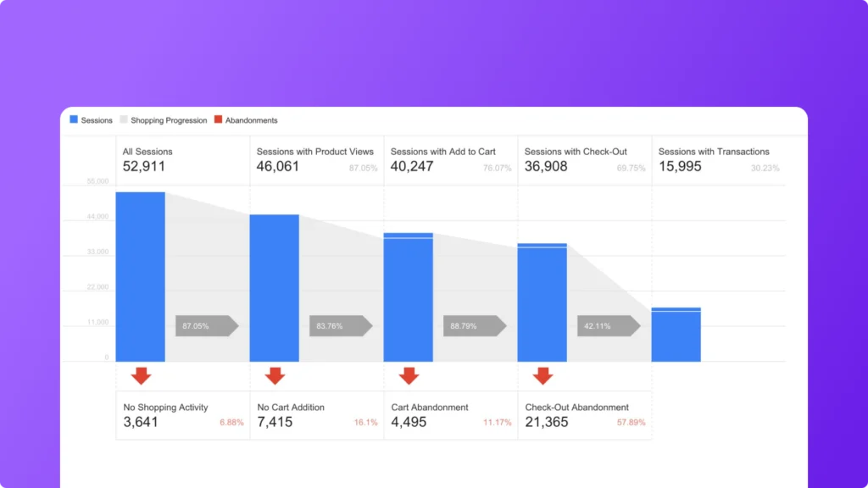Click the 44,000 axis label
868x488 pixels.
tap(98, 217)
